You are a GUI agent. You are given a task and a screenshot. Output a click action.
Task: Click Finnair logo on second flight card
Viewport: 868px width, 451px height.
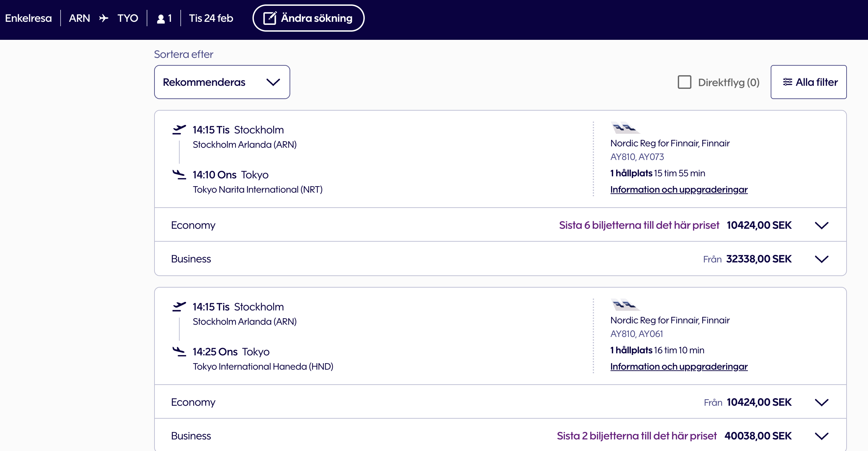point(625,305)
